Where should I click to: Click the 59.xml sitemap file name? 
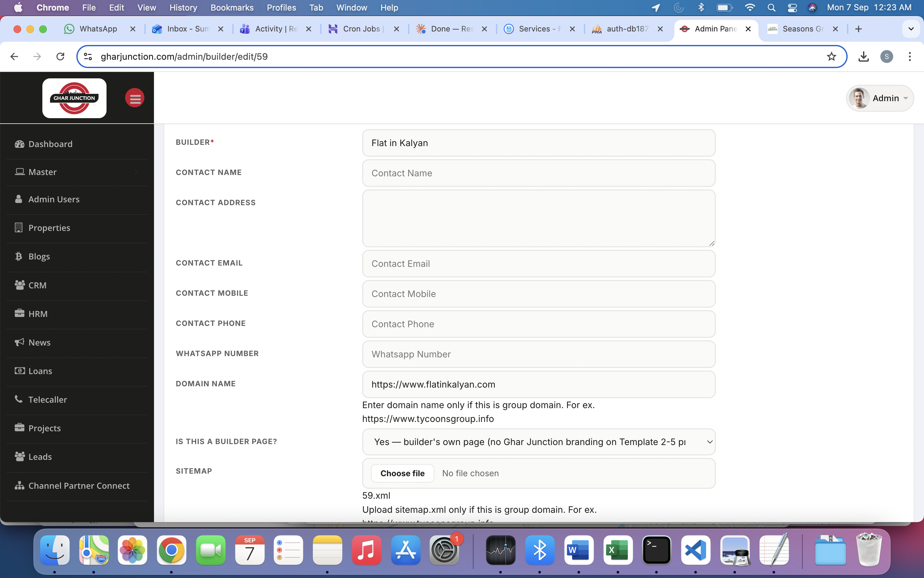click(x=376, y=495)
